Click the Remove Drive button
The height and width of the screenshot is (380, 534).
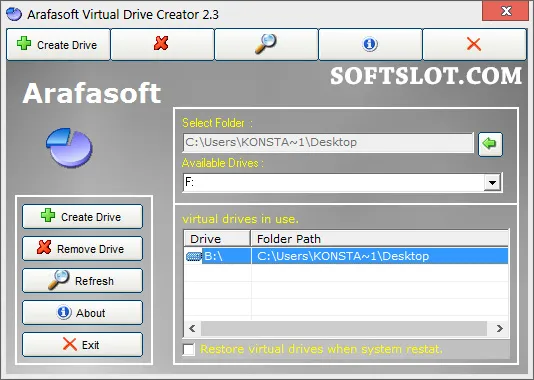click(x=82, y=249)
